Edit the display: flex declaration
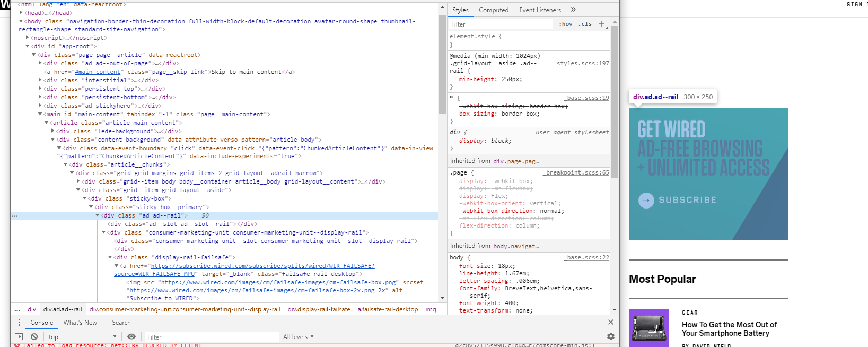The height and width of the screenshot is (347, 868). tap(483, 196)
